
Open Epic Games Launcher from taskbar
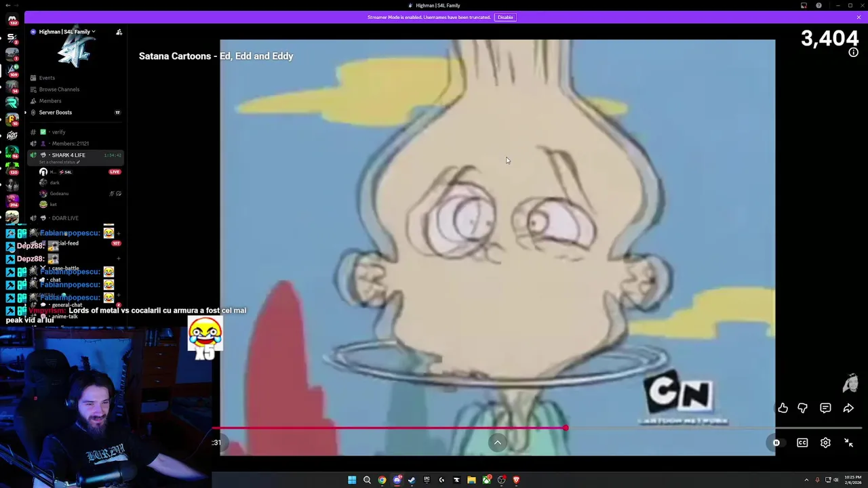click(427, 480)
